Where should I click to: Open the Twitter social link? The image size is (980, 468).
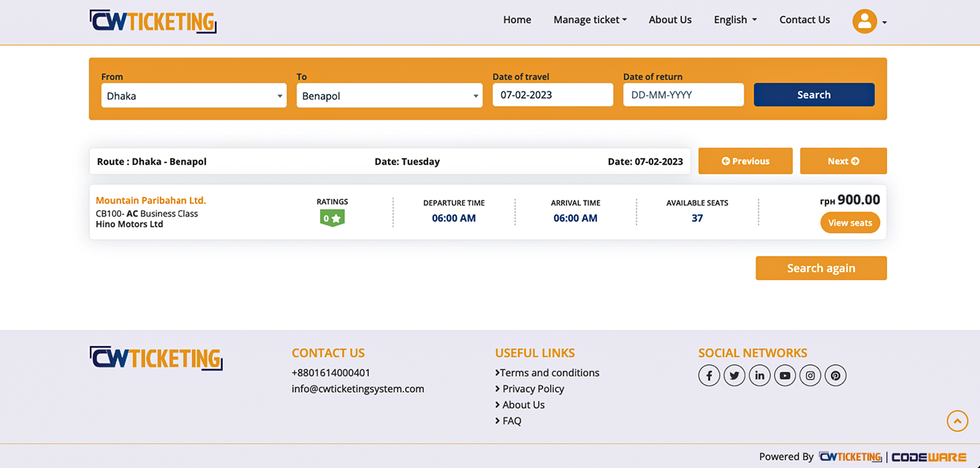(734, 376)
